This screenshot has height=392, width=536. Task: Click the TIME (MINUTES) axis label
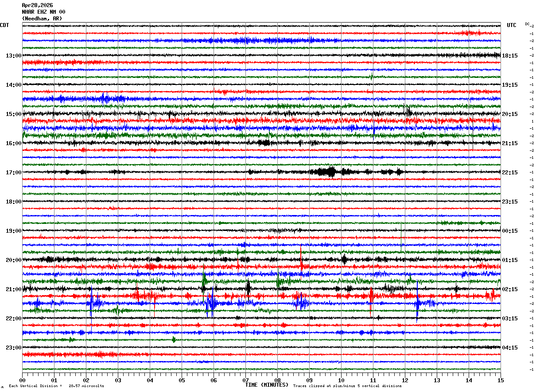267,385
